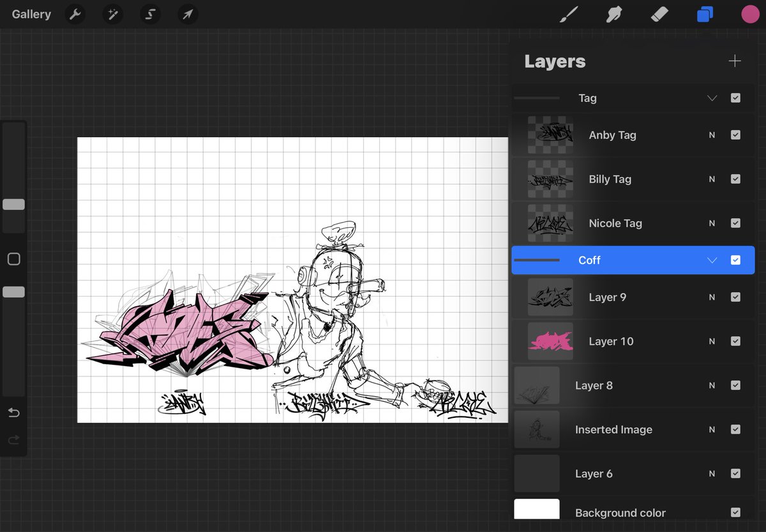Select the Coff group name
This screenshot has height=532, width=766.
(x=589, y=260)
